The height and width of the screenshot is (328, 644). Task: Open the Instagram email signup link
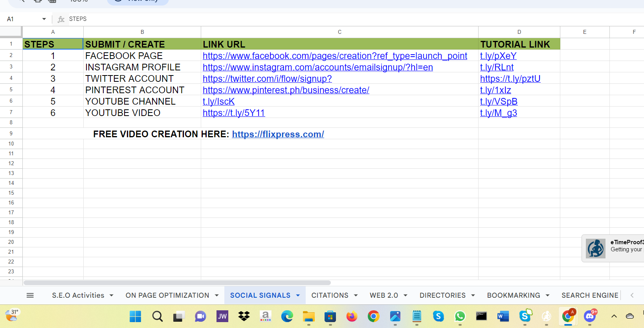click(x=318, y=67)
